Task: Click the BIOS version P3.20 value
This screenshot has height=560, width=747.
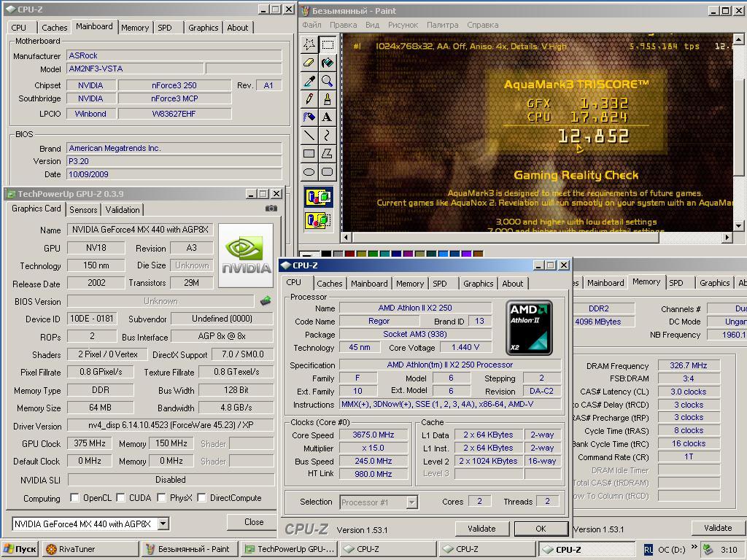Action: [x=174, y=161]
